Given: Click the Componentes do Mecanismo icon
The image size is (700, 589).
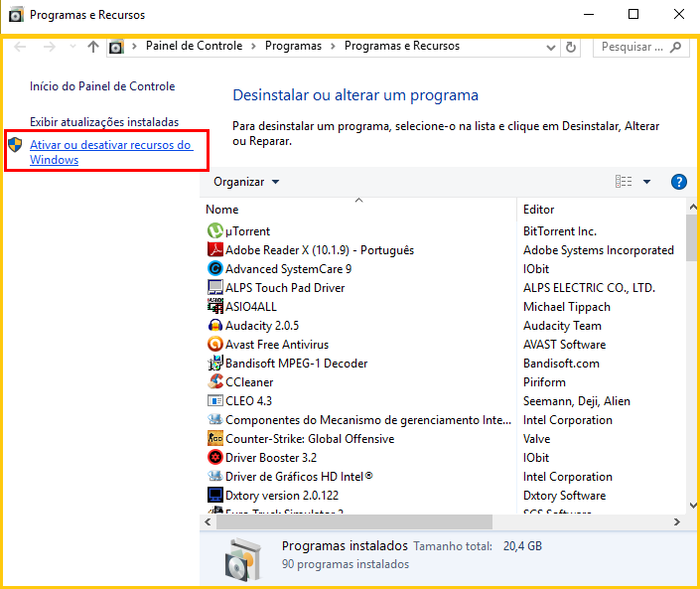Looking at the screenshot, I should tap(215, 419).
